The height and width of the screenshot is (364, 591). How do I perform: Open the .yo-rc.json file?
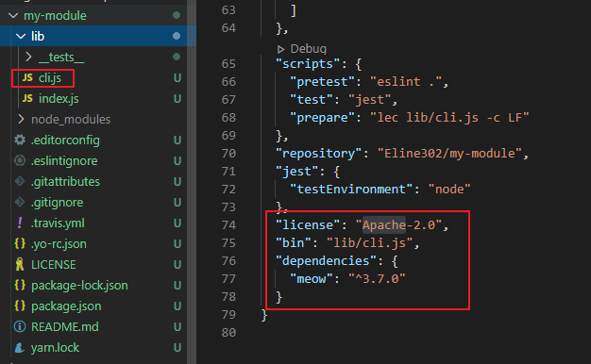tap(59, 244)
